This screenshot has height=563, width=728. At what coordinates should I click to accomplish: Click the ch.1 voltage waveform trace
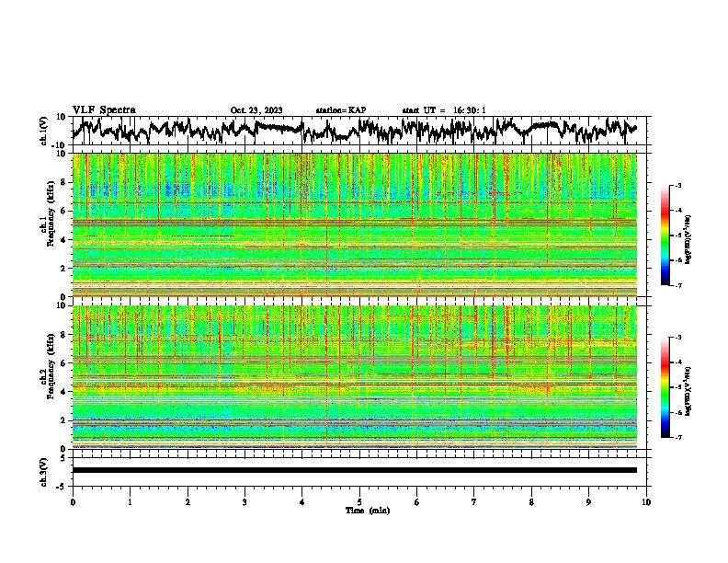[x=354, y=131]
